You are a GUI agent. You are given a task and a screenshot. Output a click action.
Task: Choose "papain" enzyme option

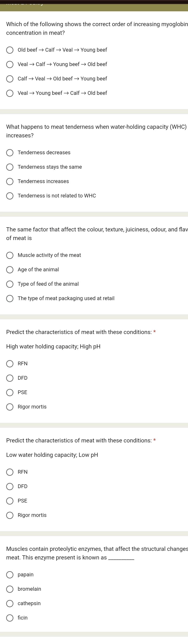(10, 574)
